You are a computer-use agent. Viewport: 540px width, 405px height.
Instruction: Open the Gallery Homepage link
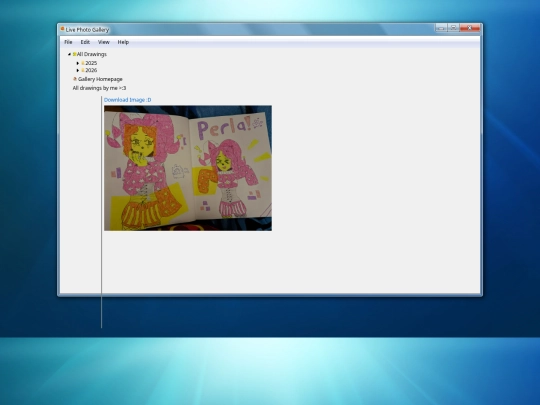[100, 79]
